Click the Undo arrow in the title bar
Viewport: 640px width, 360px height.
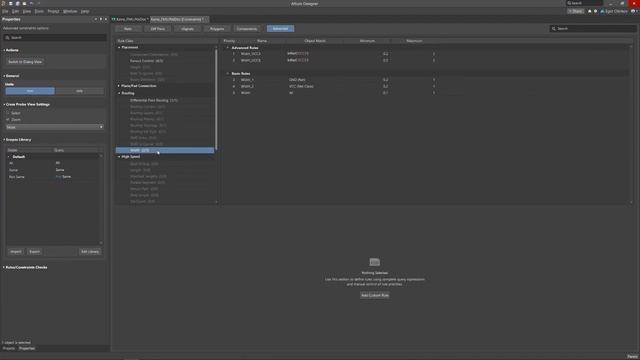[31, 3]
